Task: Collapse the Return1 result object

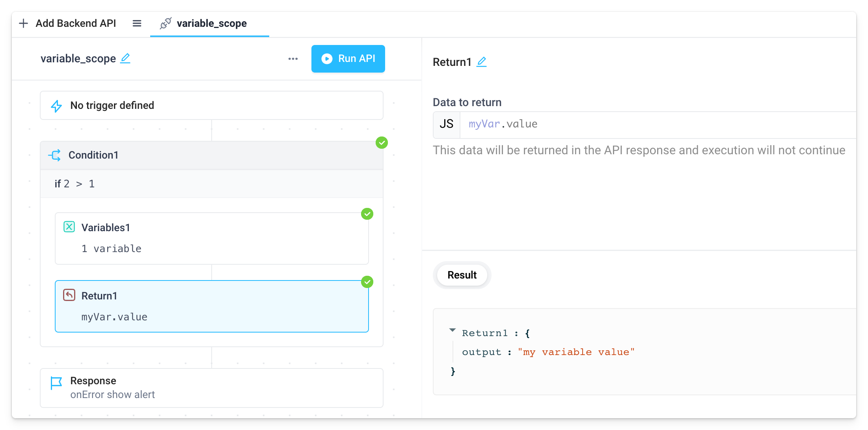Action: click(453, 331)
